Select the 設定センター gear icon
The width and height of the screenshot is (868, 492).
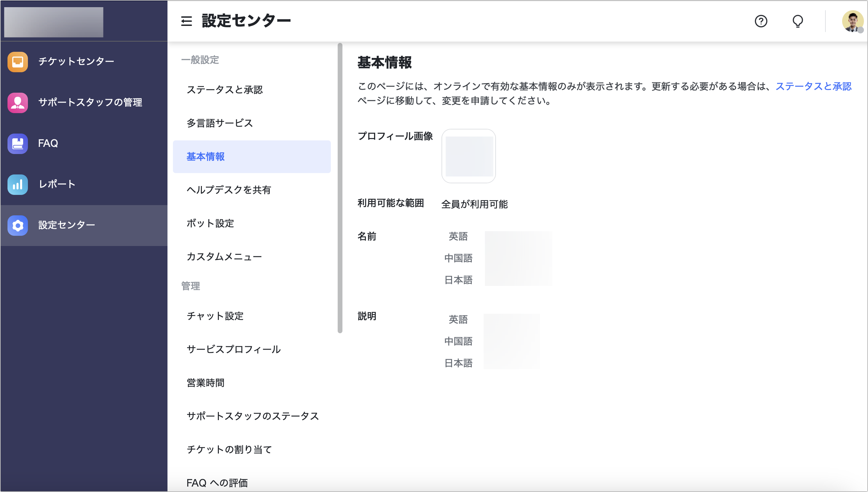tap(17, 225)
